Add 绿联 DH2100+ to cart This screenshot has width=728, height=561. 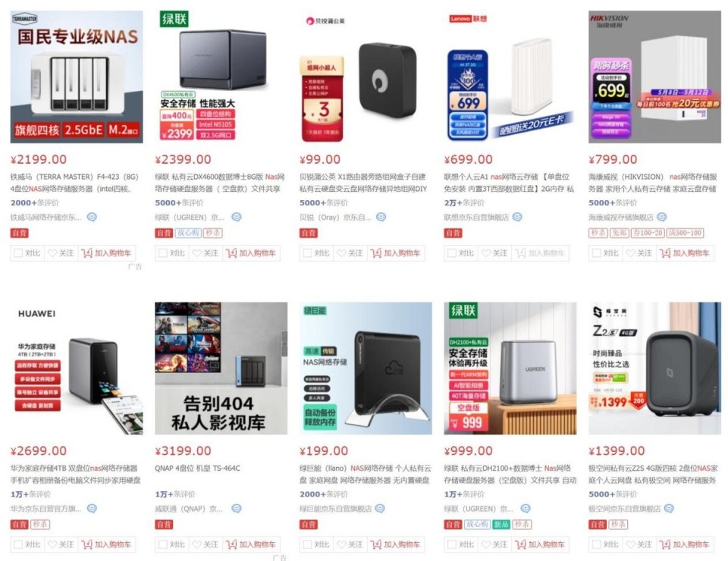coord(541,544)
